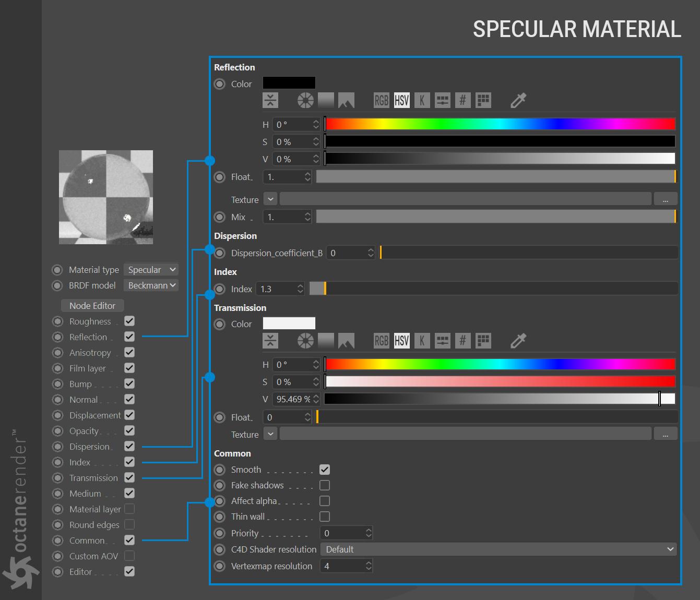Turn on the Custom AOV checkbox
Image resolution: width=700 pixels, height=600 pixels.
pos(129,556)
